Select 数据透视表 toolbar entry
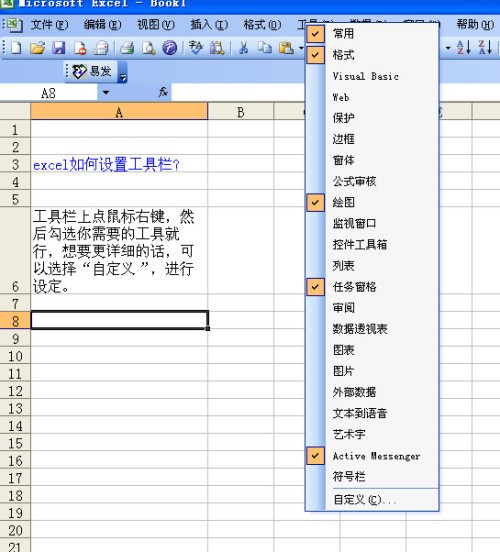The image size is (500, 552). [372, 329]
